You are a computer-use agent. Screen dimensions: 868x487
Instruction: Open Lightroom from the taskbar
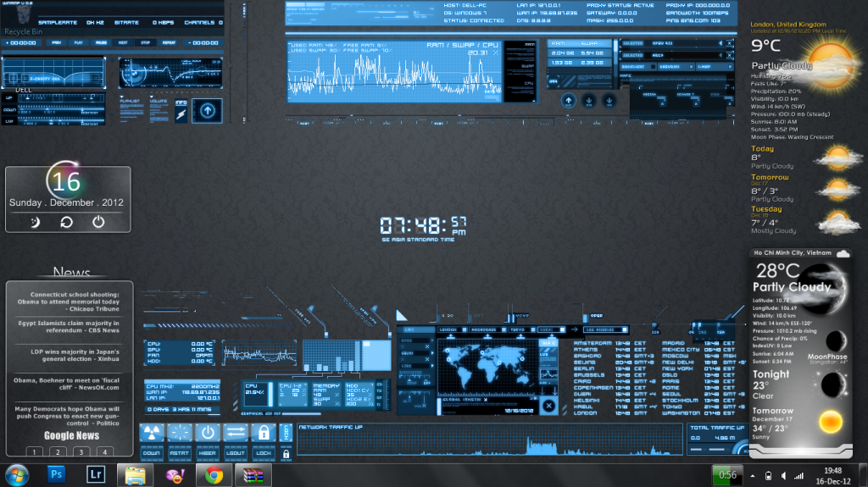pos(96,475)
